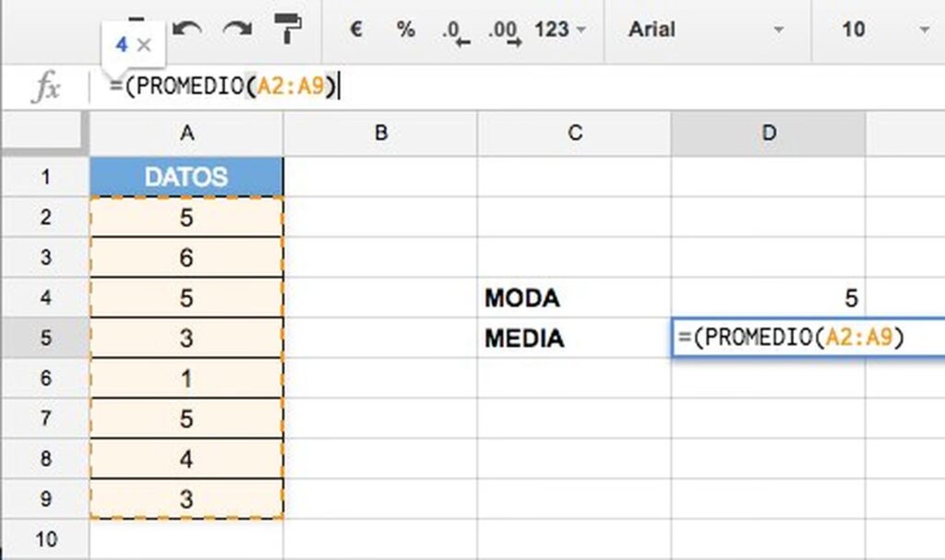
Task: Select the paint format roller tool
Action: click(289, 30)
